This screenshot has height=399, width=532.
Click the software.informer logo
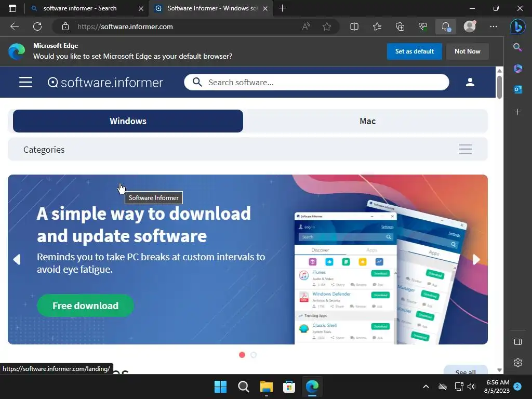pos(105,83)
